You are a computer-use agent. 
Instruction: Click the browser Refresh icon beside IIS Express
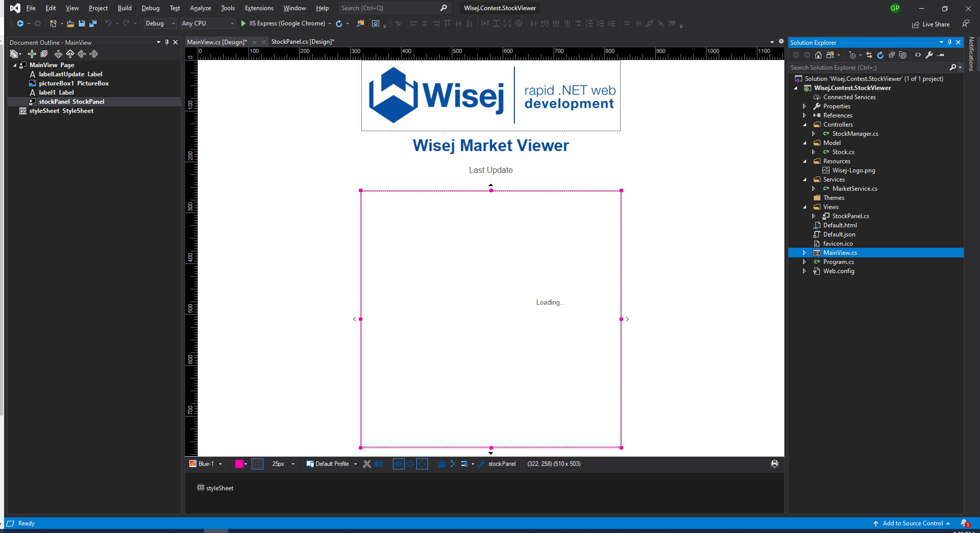click(339, 23)
